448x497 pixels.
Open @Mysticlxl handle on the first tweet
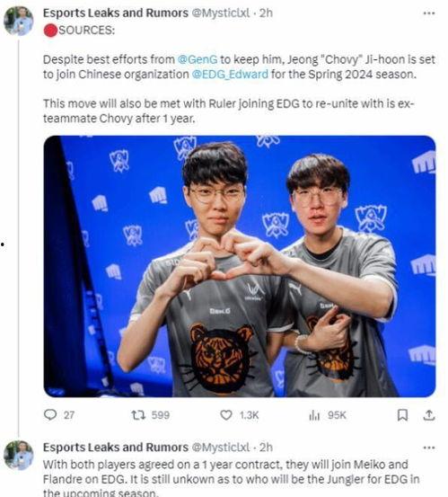pyautogui.click(x=221, y=13)
